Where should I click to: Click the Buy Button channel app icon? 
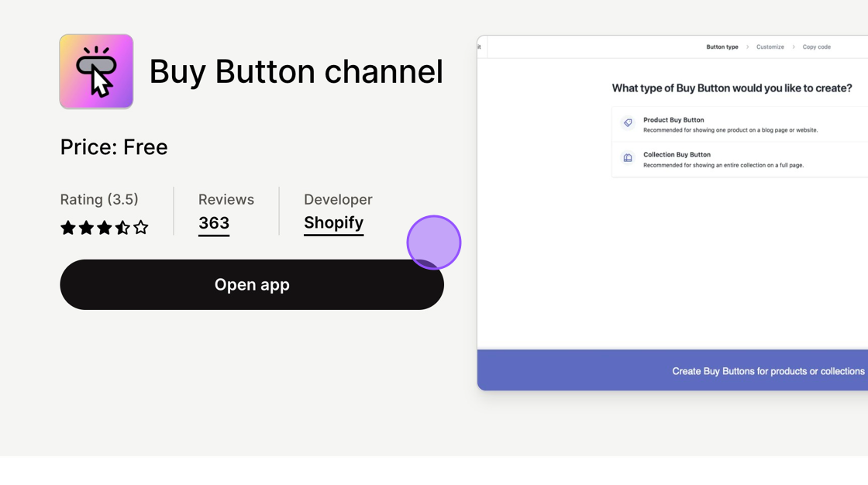96,71
